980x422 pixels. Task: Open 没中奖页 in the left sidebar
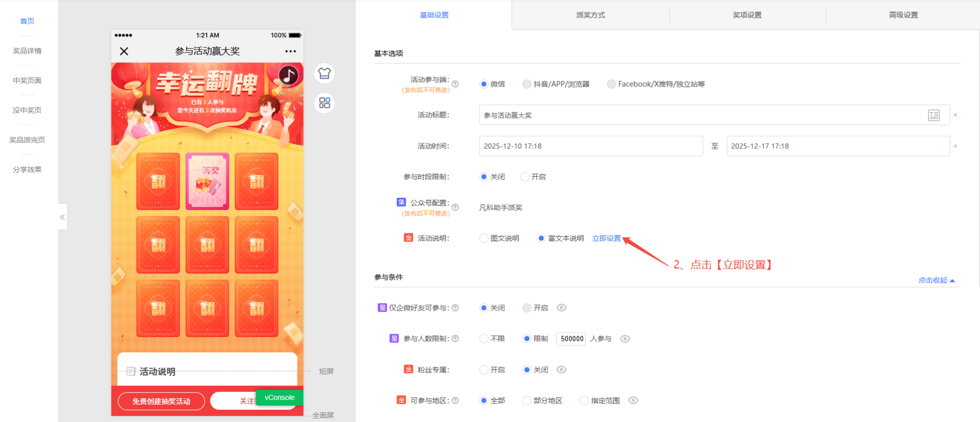click(27, 110)
